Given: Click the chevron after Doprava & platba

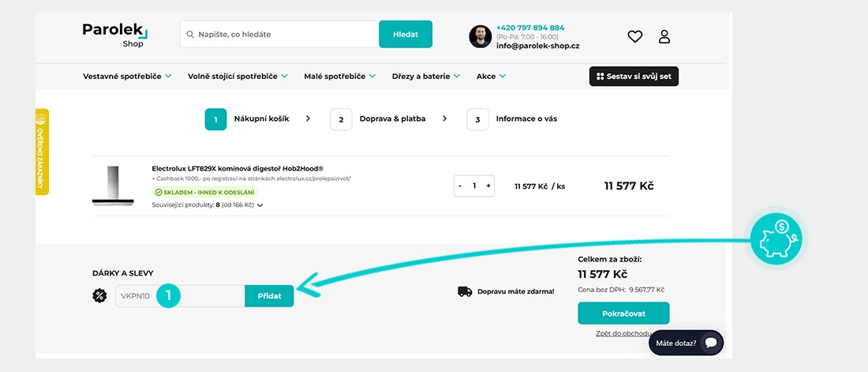Looking at the screenshot, I should coord(444,118).
